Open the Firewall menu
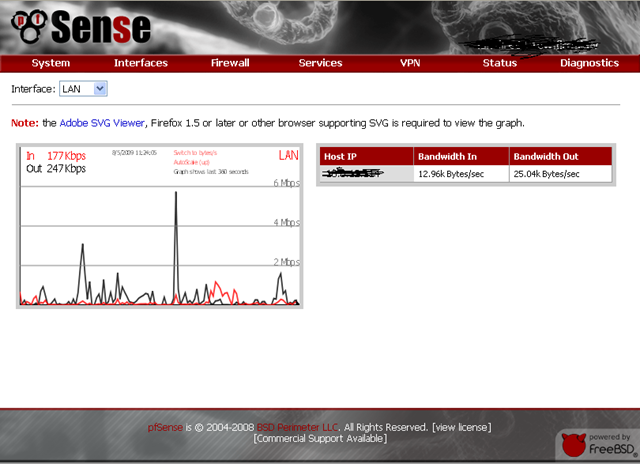Screen dimensions: 640x464 point(230,63)
